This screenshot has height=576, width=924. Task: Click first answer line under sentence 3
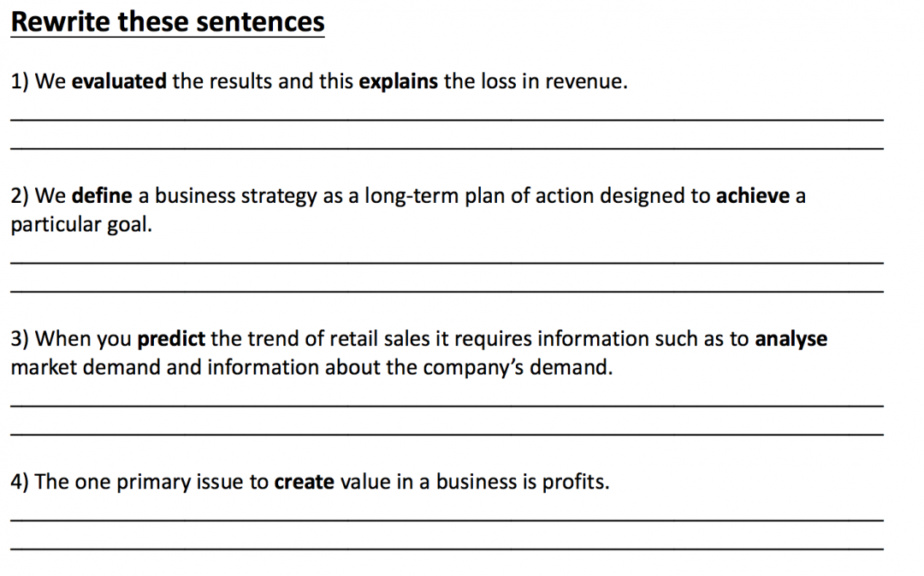pos(447,406)
